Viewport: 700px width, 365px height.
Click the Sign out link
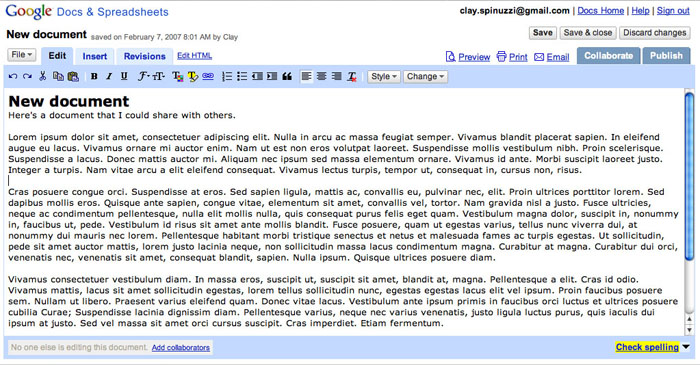point(673,11)
